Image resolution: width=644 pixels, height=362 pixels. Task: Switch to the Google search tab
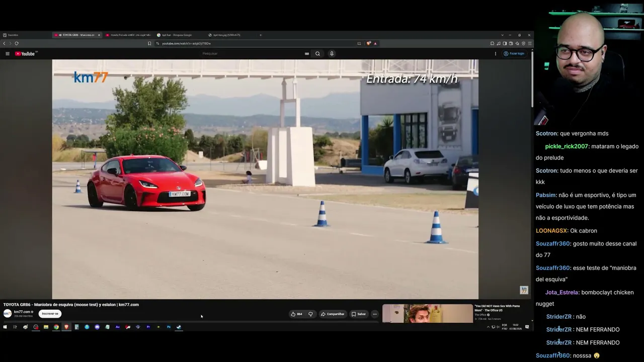pyautogui.click(x=179, y=35)
